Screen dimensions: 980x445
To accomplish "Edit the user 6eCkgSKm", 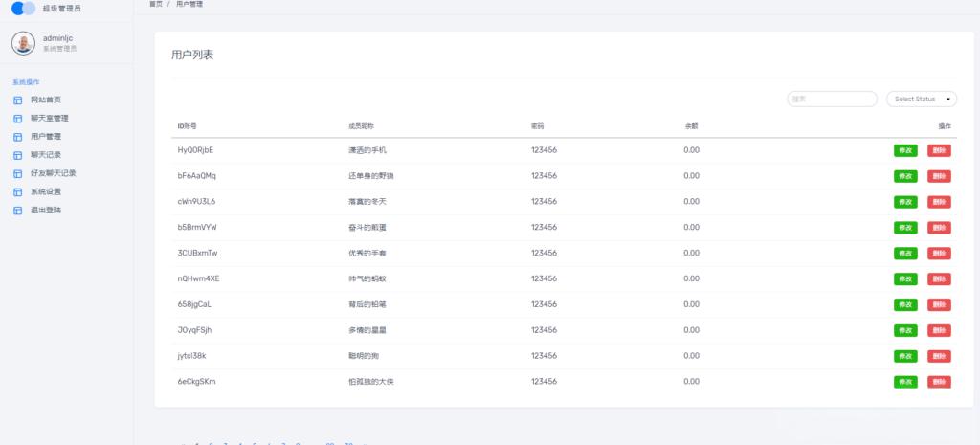I will [905, 381].
